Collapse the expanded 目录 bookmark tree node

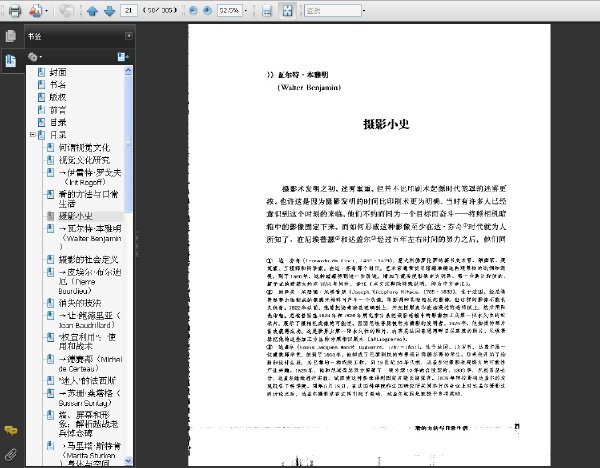33,135
